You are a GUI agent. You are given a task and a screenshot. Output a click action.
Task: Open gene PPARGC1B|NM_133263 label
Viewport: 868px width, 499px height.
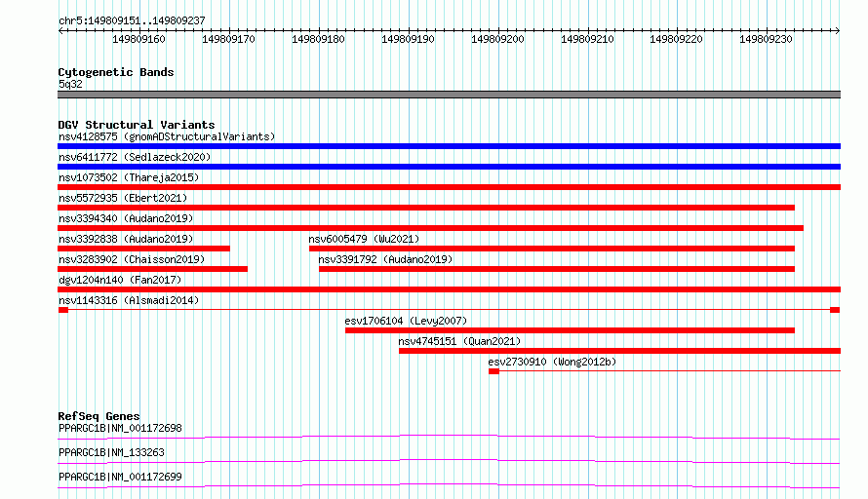111,452
